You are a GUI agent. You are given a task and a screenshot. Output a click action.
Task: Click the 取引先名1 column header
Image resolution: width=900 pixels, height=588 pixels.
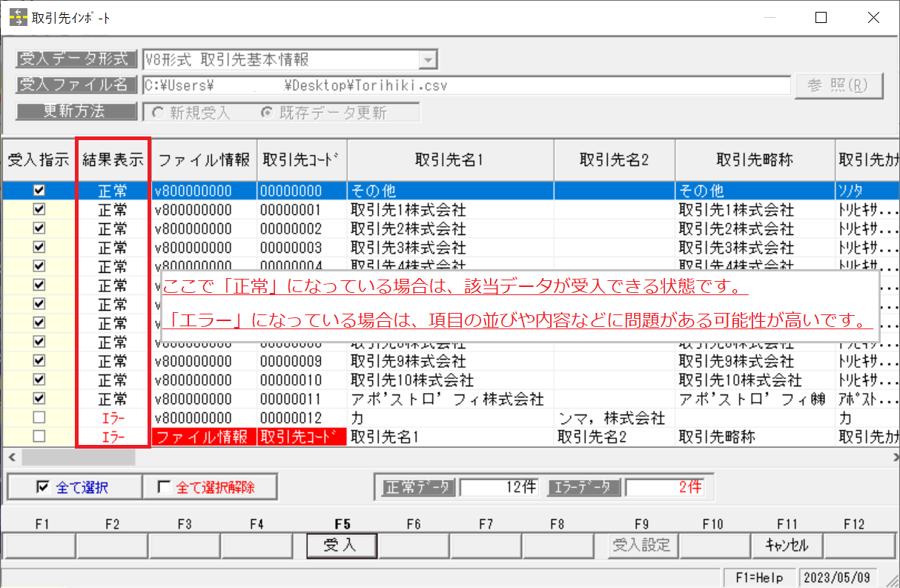[x=451, y=159]
